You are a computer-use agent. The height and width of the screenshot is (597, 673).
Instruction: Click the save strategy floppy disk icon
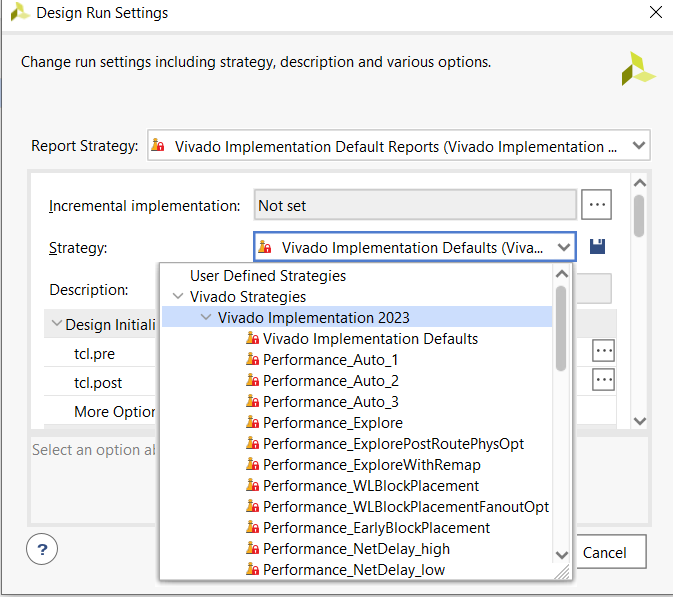coord(598,246)
